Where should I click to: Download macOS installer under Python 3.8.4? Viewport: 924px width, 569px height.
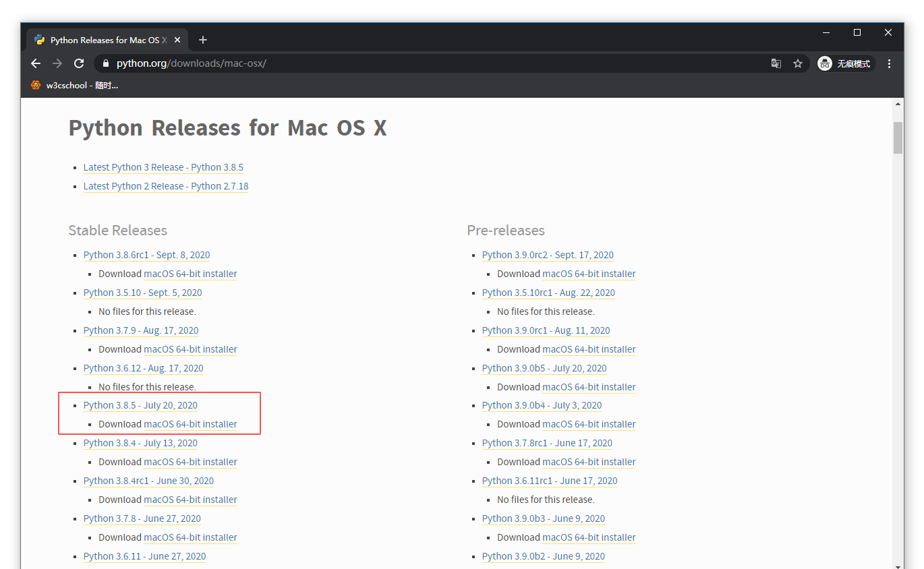[190, 462]
